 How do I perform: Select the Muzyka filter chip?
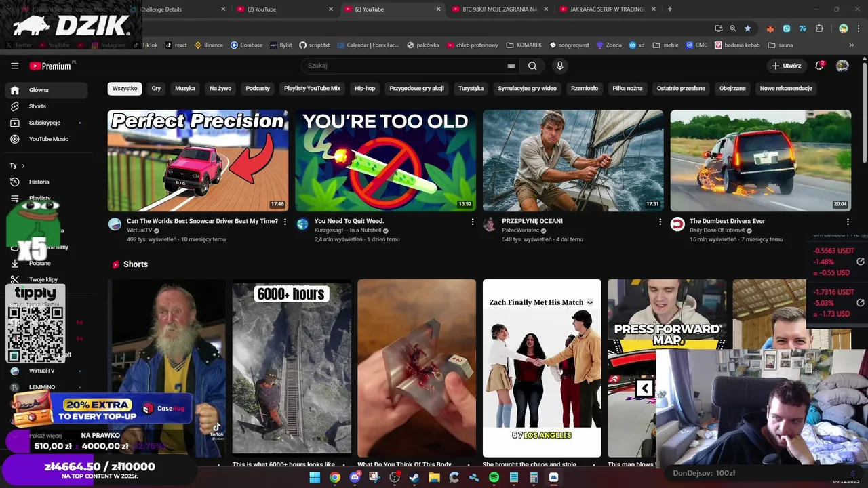tap(184, 88)
